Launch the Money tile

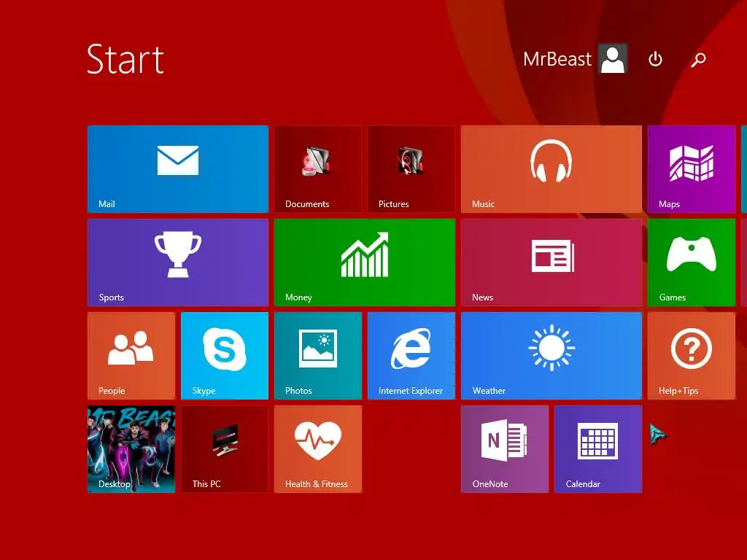365,262
